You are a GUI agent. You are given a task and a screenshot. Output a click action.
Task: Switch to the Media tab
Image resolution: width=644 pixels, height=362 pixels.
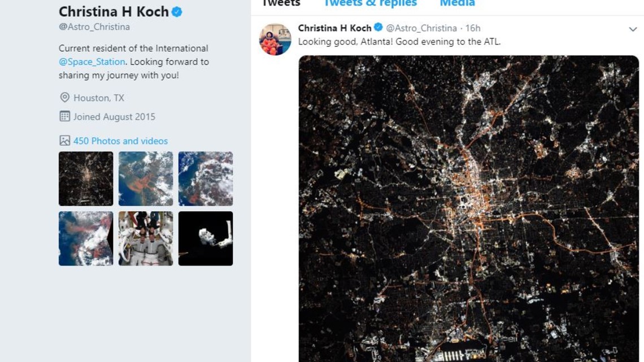tap(457, 3)
